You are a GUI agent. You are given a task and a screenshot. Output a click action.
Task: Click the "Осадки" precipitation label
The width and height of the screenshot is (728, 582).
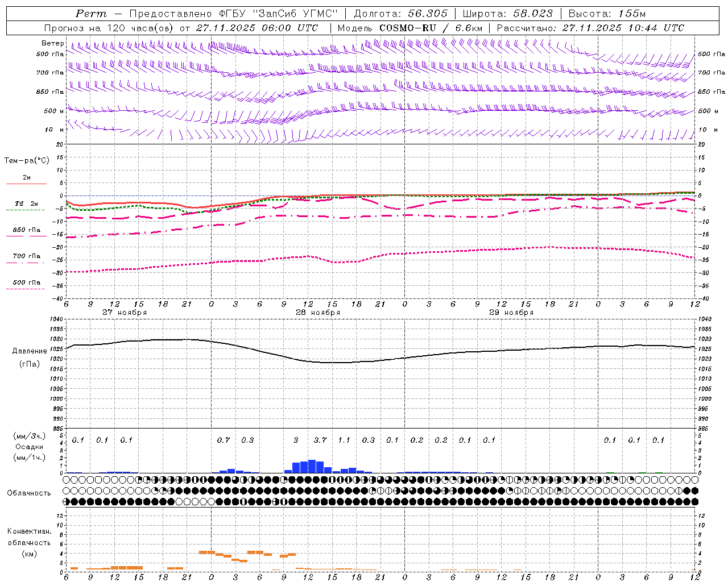pyautogui.click(x=30, y=447)
